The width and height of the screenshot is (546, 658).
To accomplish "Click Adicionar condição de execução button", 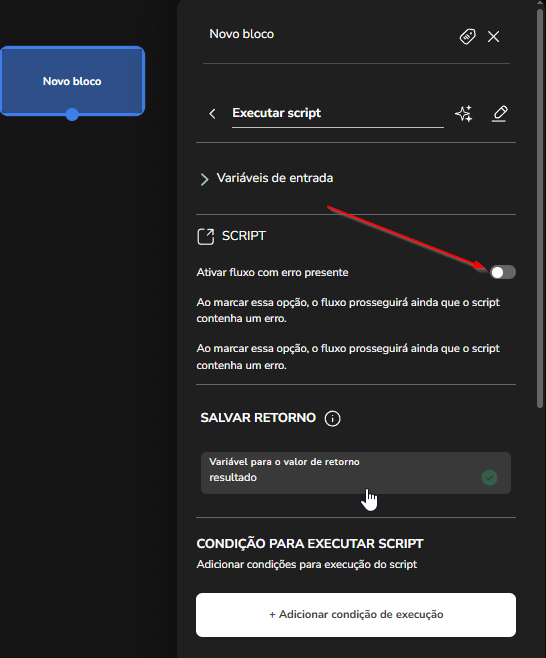I will [356, 615].
